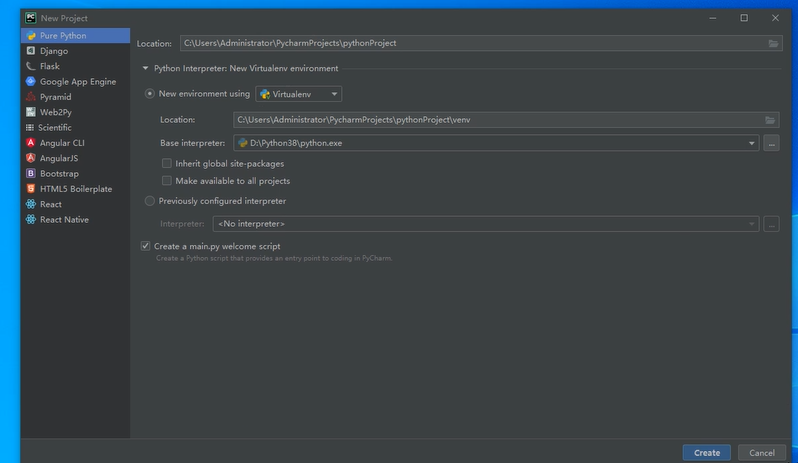Choose Django project type

pos(75,51)
